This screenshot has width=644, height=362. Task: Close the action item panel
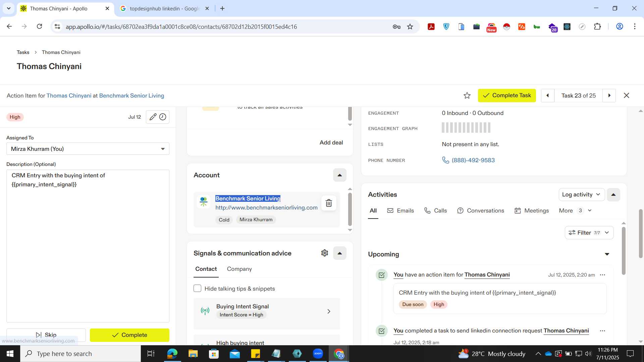click(626, 96)
